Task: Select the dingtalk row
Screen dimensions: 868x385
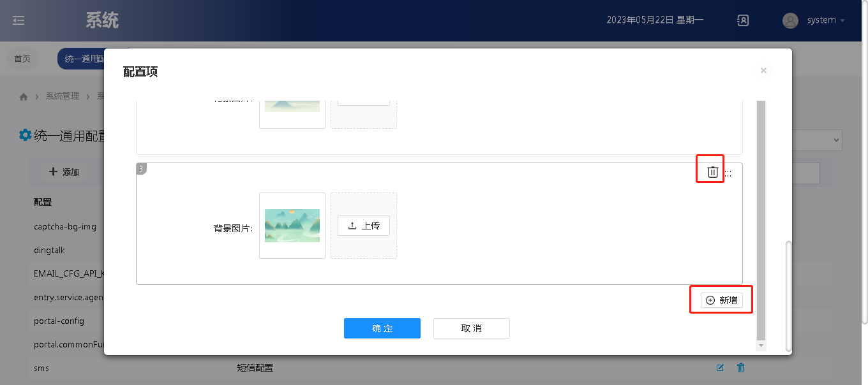Action: coord(50,250)
